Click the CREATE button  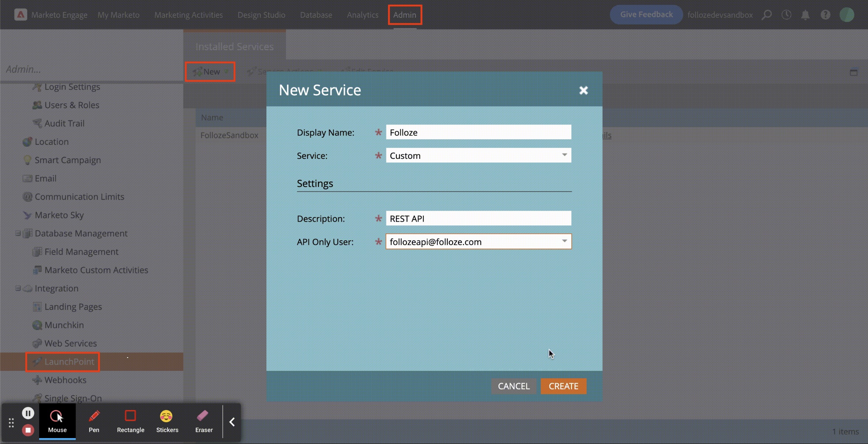tap(564, 386)
